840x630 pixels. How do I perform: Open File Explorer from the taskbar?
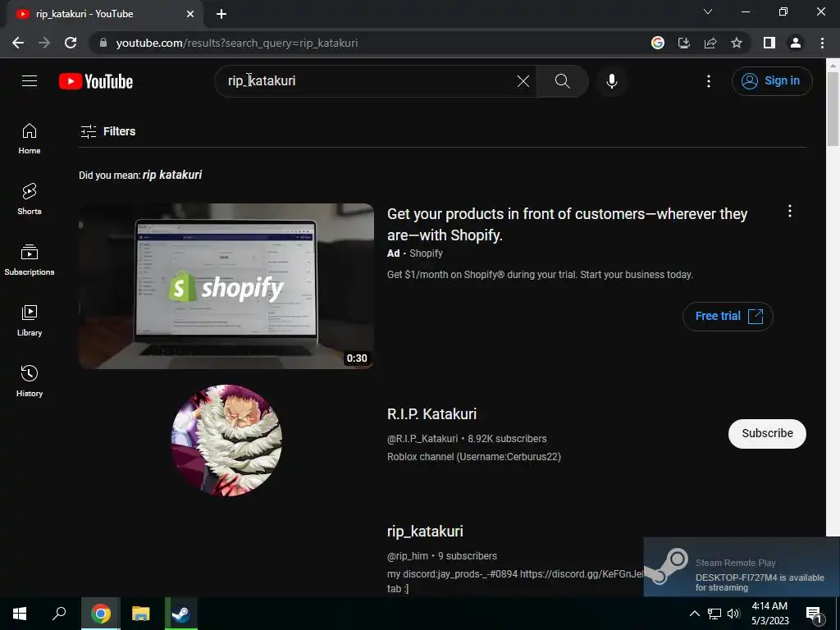[x=141, y=614]
